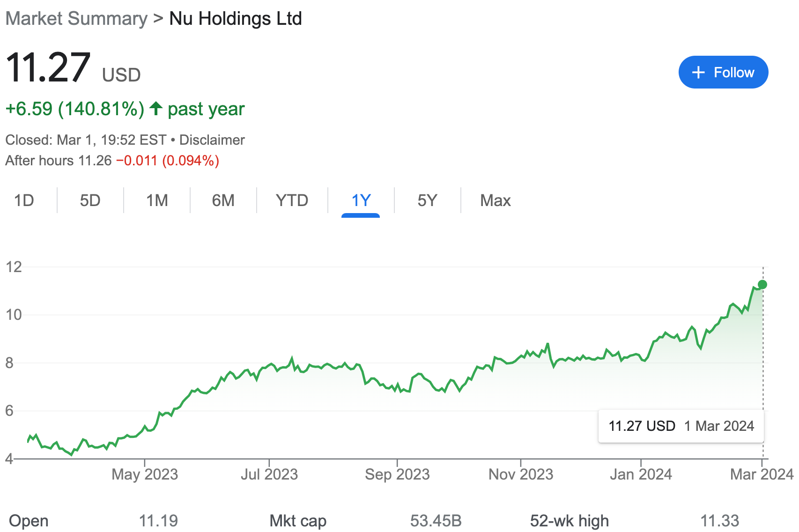The width and height of the screenshot is (799, 532).
Task: Click the plus icon on the Follow button
Action: click(x=698, y=72)
